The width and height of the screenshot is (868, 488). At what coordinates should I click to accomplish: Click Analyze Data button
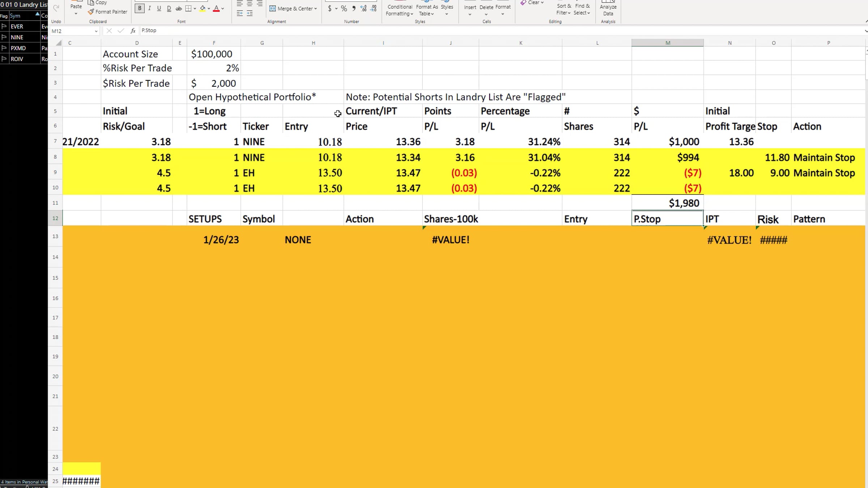click(608, 9)
